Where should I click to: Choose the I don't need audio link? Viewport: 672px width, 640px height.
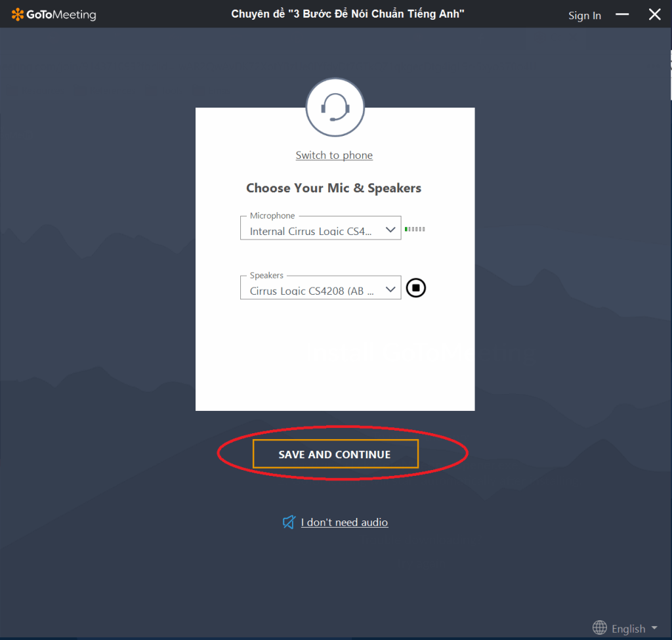click(x=344, y=523)
